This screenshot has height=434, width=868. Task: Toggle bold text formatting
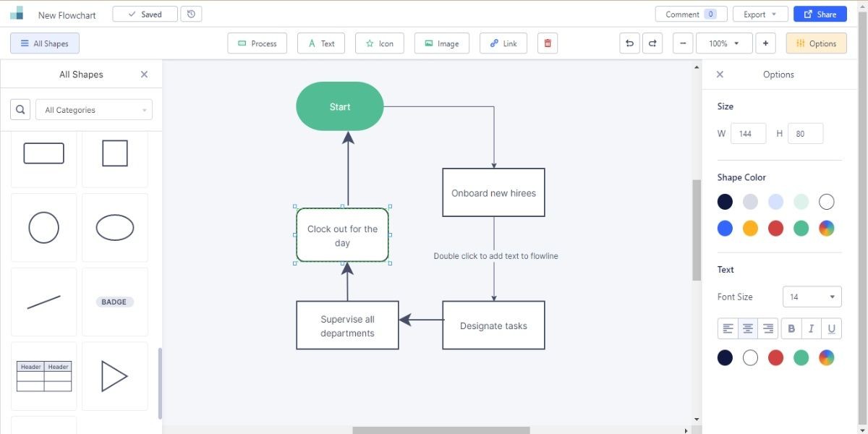(x=791, y=328)
